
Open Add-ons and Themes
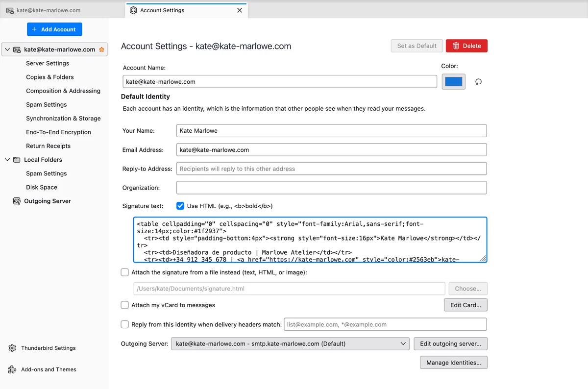(x=49, y=369)
